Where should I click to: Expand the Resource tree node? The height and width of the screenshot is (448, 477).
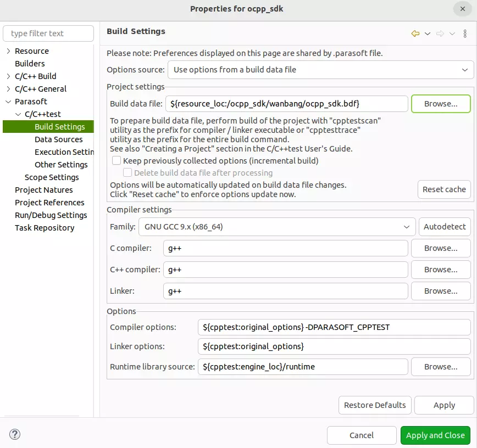(8, 51)
